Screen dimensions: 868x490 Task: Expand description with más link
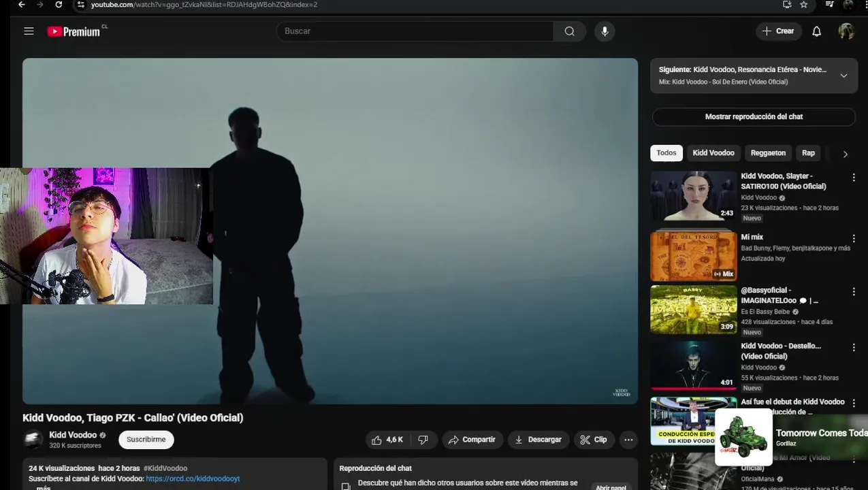click(x=43, y=487)
